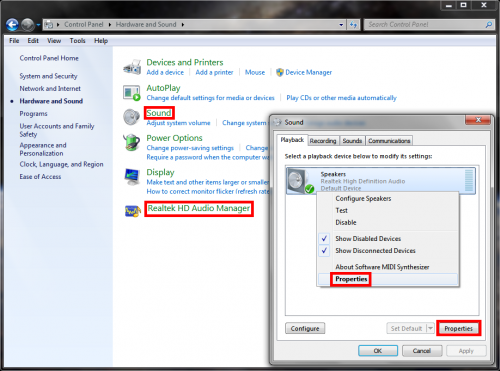Open the File menu
Screen dimensions: 500x371
click(x=14, y=41)
